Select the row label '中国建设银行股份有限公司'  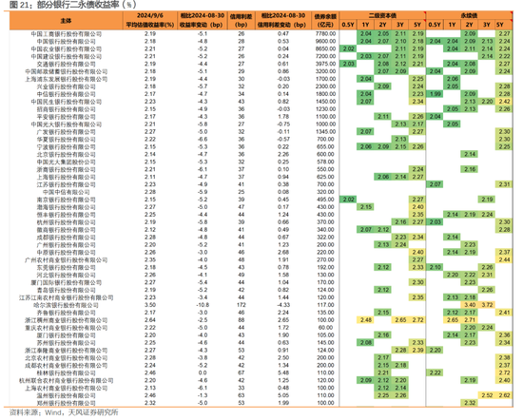[66, 56]
